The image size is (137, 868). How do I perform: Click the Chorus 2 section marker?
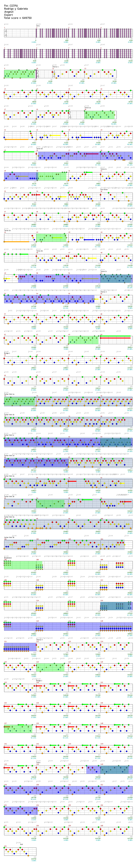[104, 292]
